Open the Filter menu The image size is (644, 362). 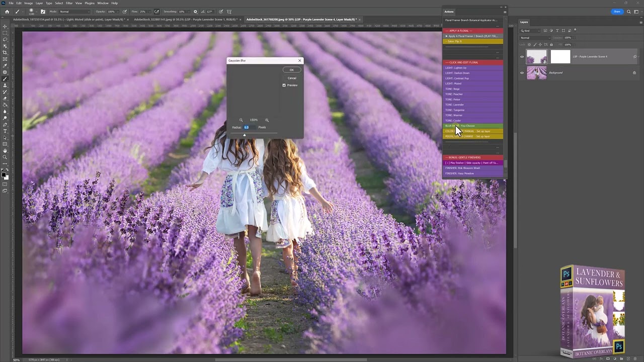click(x=69, y=3)
